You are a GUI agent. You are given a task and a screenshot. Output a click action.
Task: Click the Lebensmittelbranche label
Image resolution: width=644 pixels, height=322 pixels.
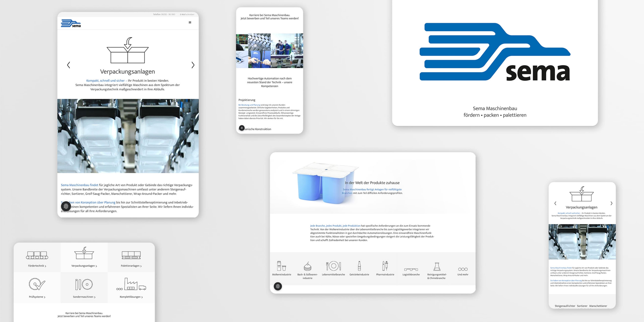pos(333,275)
